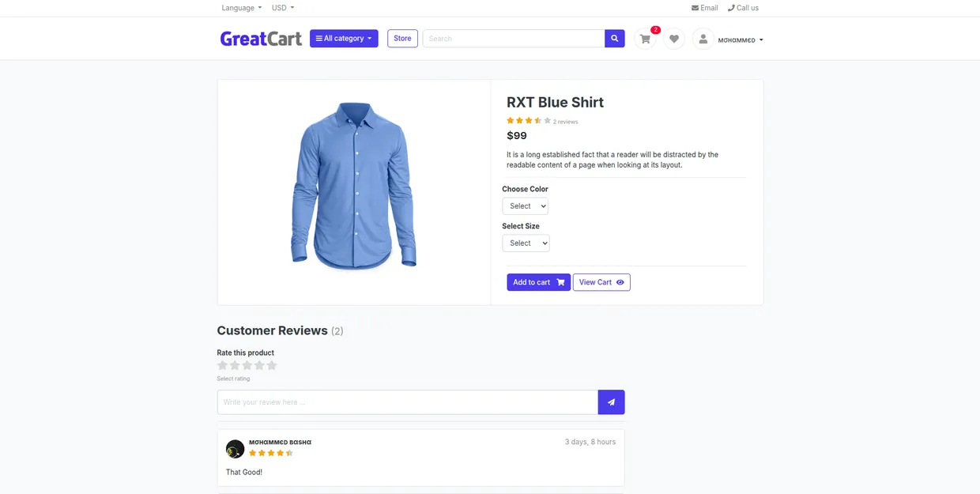Screen dimensions: 980x494
Task: Click the blue shirt product image
Action: 354,187
